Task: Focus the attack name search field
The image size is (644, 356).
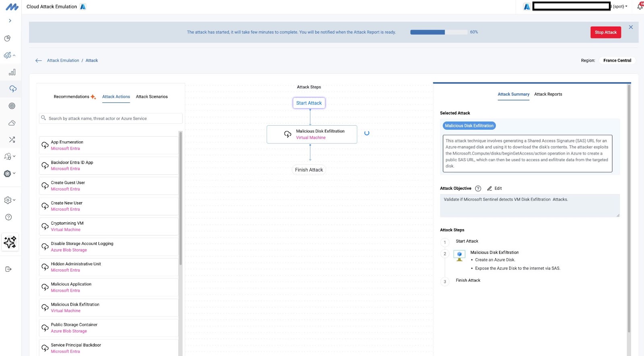Action: (x=111, y=118)
